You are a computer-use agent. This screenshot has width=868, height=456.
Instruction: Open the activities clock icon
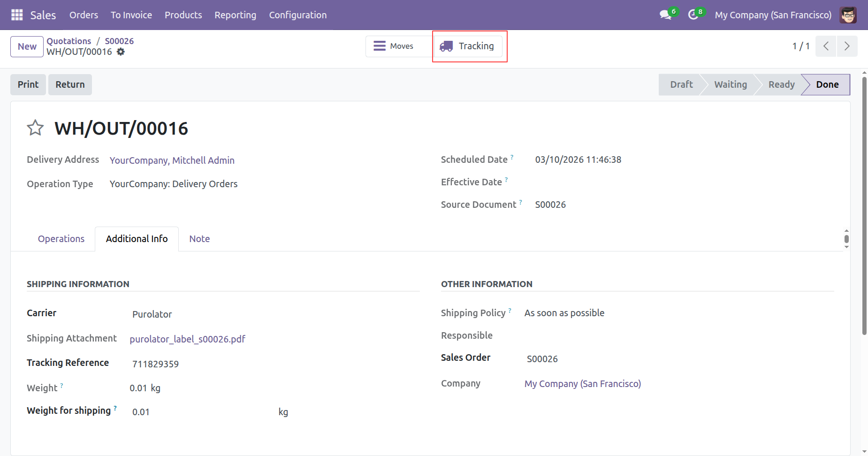click(693, 15)
